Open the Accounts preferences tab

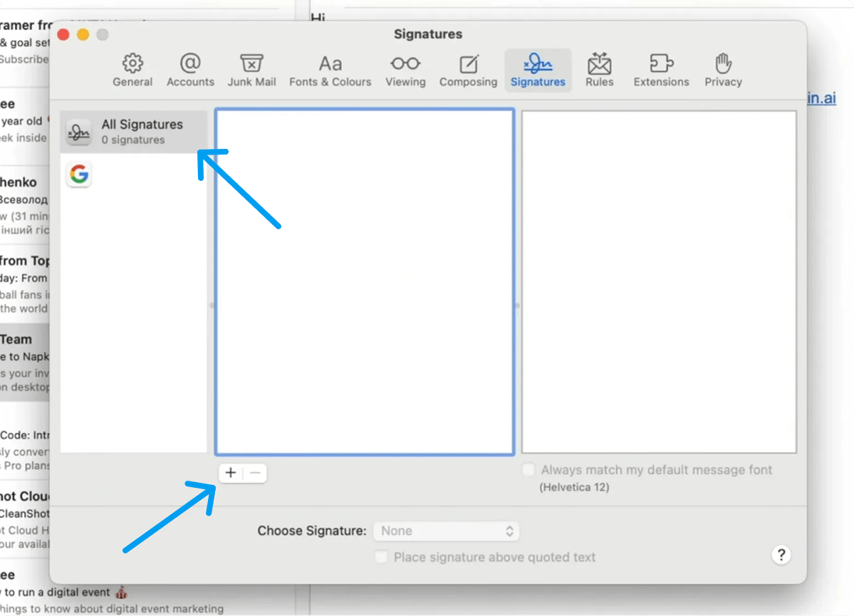[x=190, y=71]
